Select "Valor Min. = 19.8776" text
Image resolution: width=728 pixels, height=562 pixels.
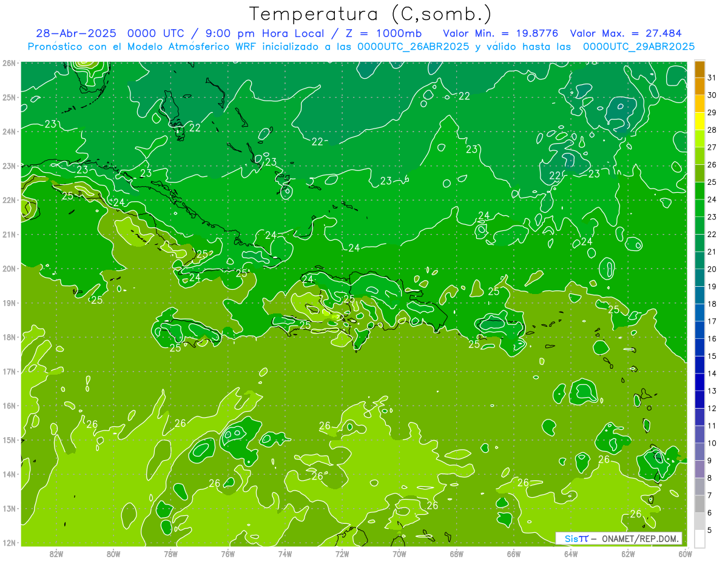[500, 33]
